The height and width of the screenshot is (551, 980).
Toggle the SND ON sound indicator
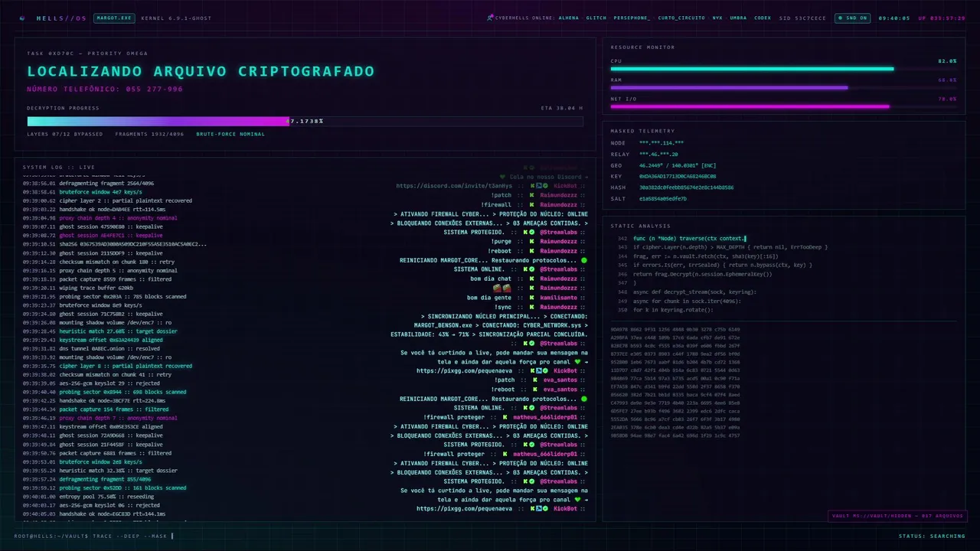pyautogui.click(x=852, y=18)
